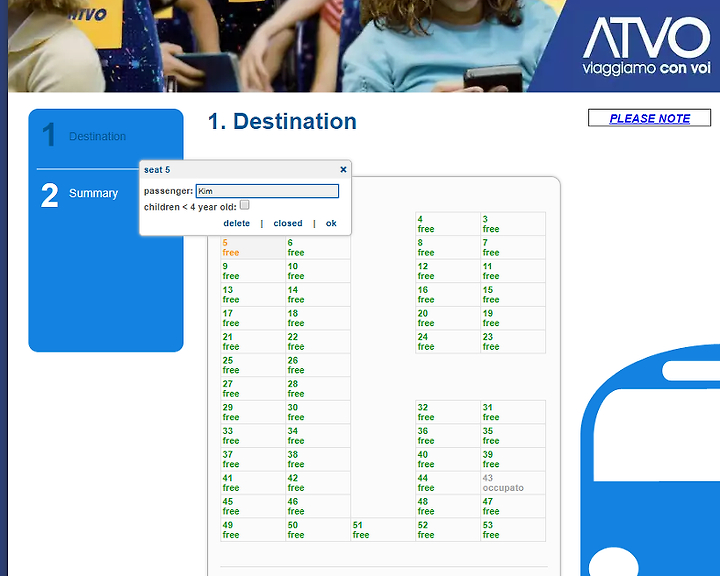Click the delete link in seat popup

coord(236,223)
